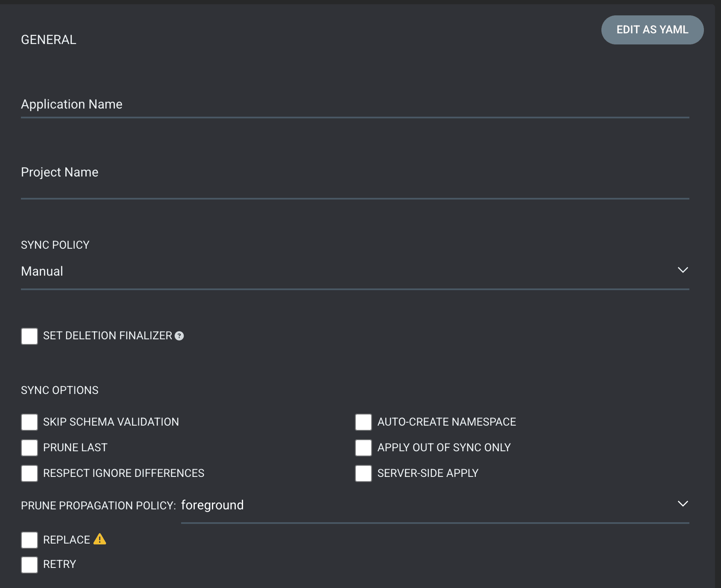This screenshot has height=588, width=721.
Task: Click the Replace warning triangle icon
Action: click(x=100, y=539)
